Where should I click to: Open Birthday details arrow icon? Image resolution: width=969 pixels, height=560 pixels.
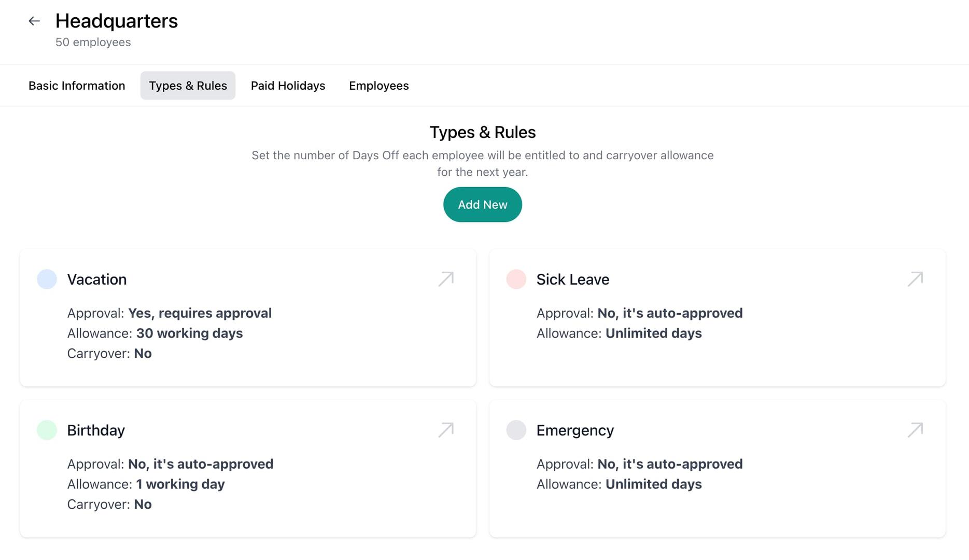446,430
